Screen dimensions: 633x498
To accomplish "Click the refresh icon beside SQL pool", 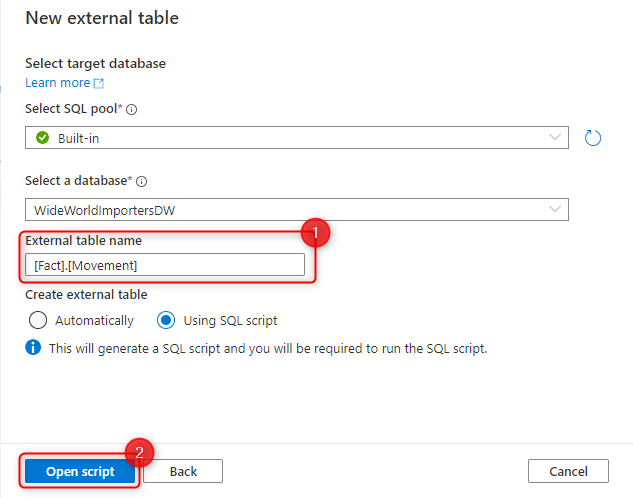I will point(593,138).
